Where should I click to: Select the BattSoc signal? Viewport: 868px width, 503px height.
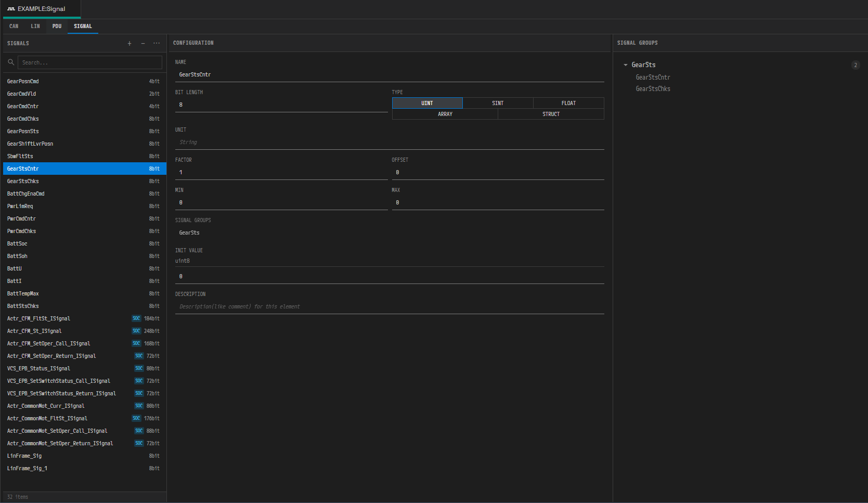85,243
